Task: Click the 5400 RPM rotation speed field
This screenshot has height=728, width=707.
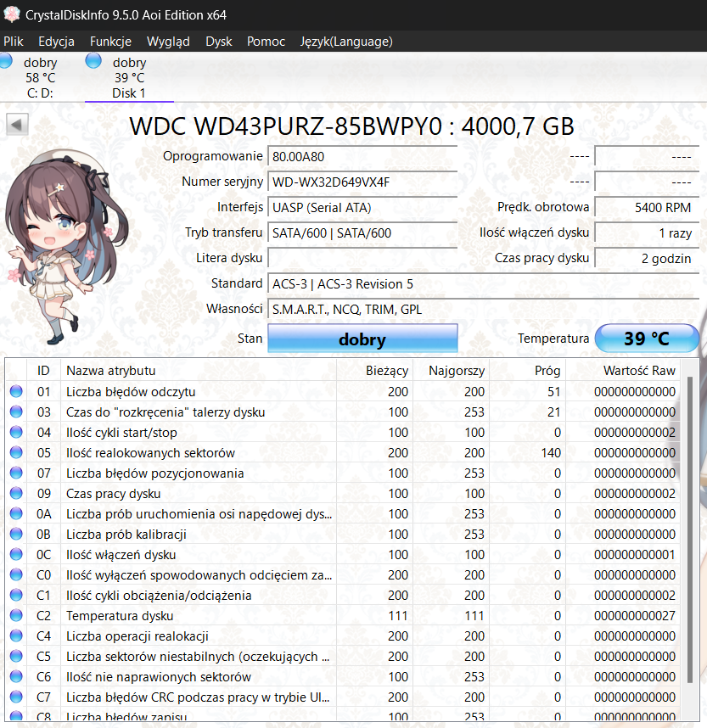Action: [647, 208]
